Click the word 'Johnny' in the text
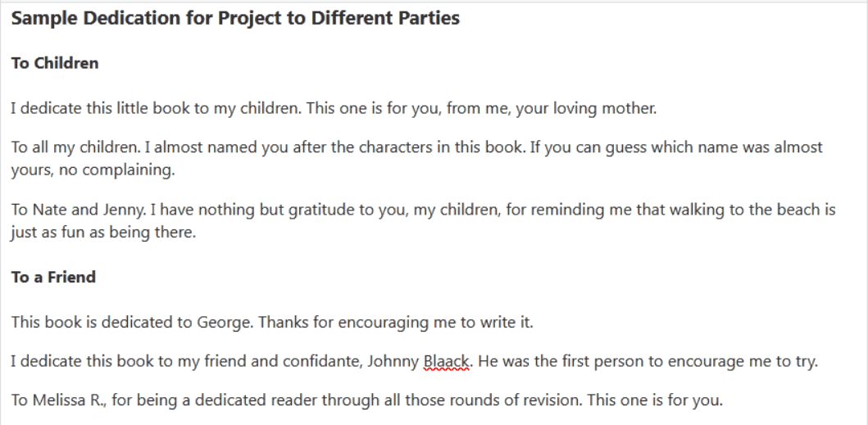This screenshot has width=868, height=425. 393,362
